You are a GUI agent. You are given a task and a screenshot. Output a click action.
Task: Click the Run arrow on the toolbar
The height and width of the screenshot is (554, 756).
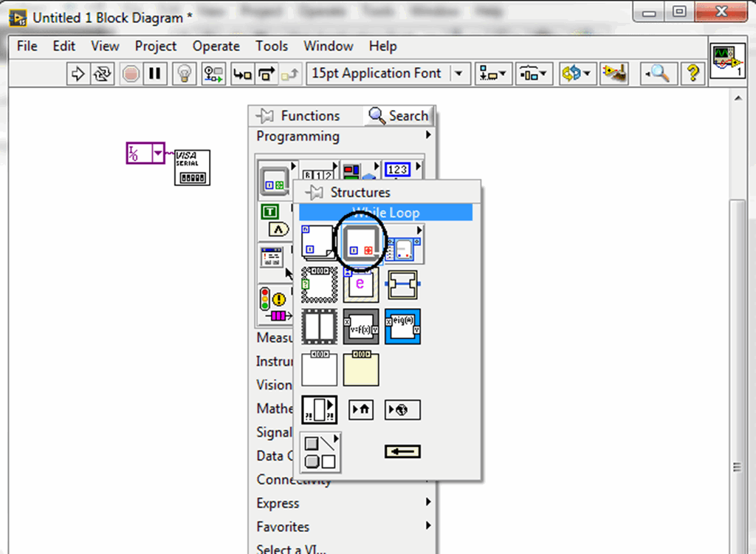pos(78,73)
